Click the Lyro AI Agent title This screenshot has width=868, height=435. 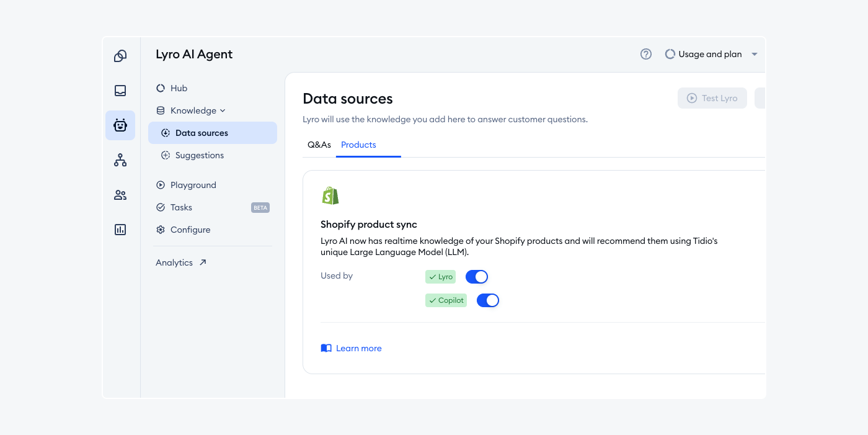[x=194, y=54]
